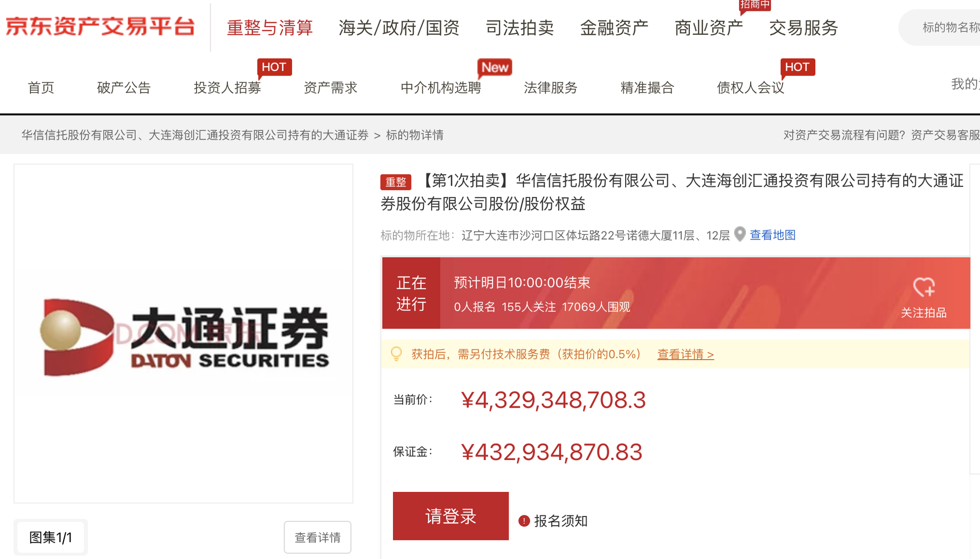Click 查看详情 button below the image
This screenshot has height=559, width=980.
click(x=318, y=537)
